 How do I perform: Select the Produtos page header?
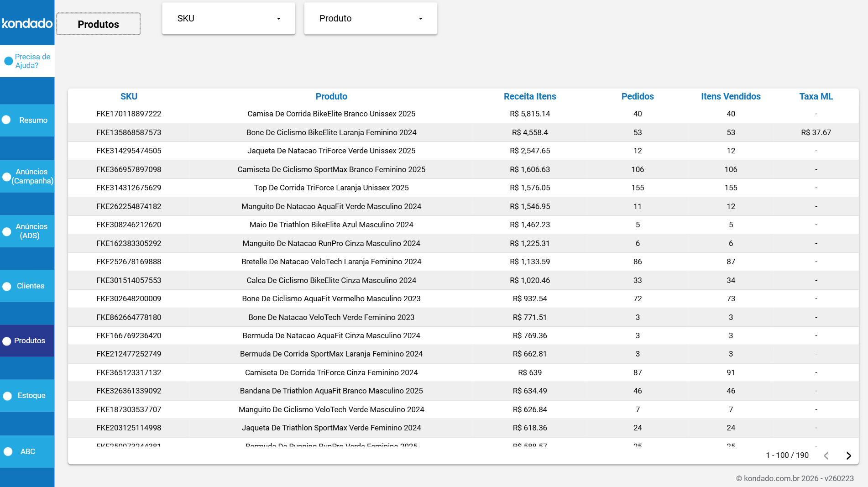[98, 24]
